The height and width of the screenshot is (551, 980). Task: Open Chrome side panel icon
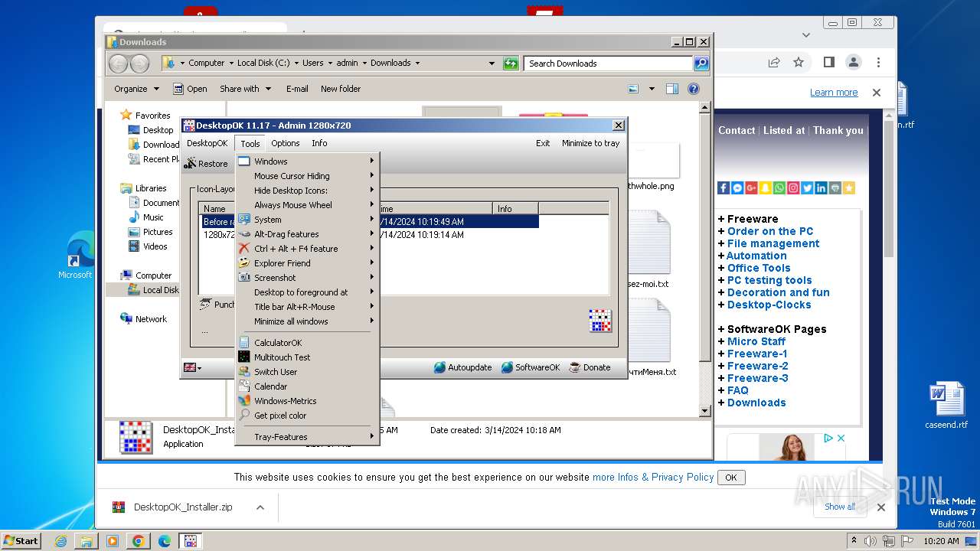(x=828, y=63)
